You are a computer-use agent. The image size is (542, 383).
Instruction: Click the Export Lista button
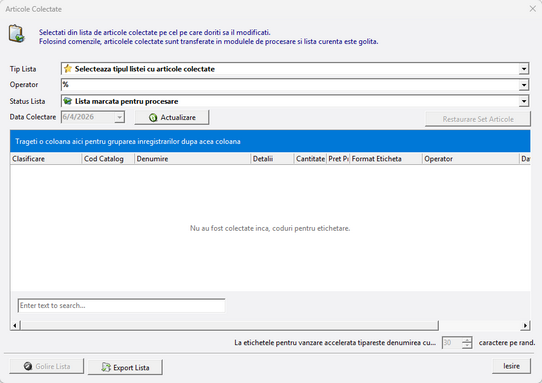[x=125, y=367]
